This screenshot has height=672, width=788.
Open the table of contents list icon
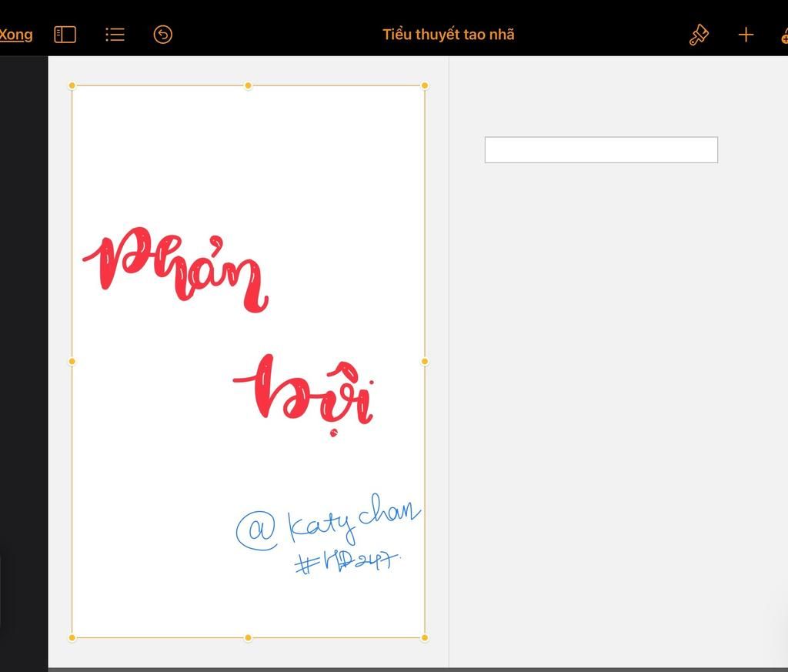115,35
